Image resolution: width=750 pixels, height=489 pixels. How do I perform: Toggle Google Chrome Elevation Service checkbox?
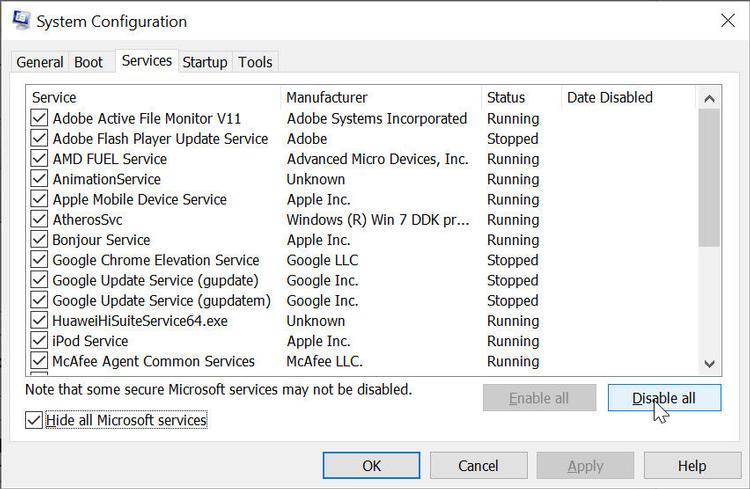39,260
